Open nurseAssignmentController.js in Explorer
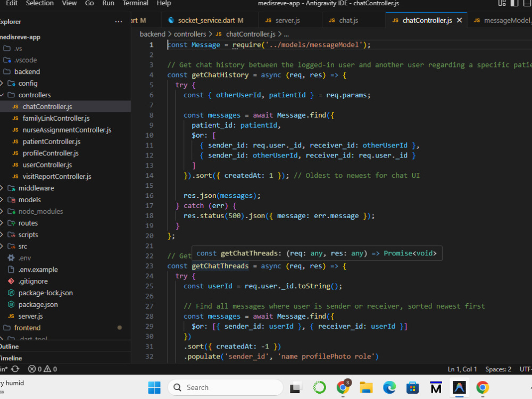Image resolution: width=532 pixels, height=399 pixels. click(x=65, y=130)
